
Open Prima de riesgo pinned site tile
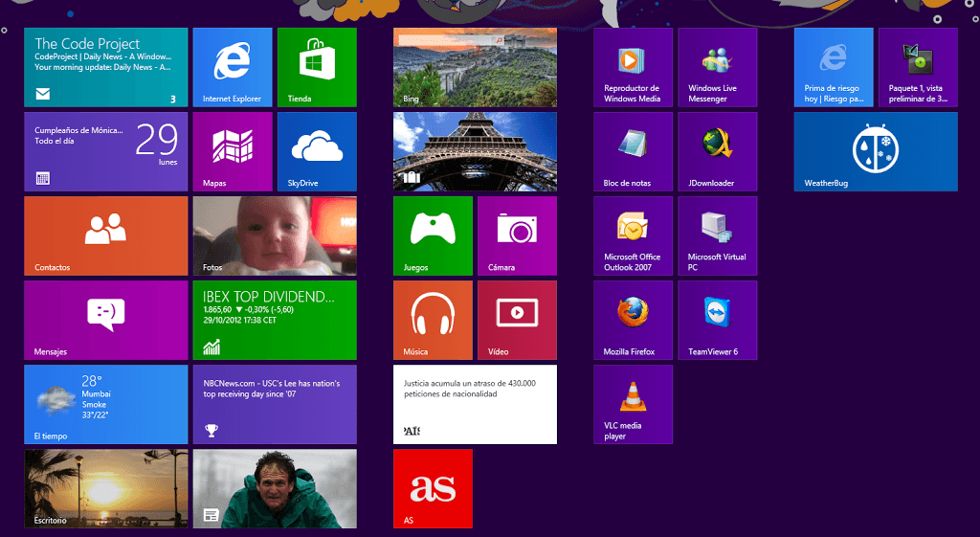(834, 68)
